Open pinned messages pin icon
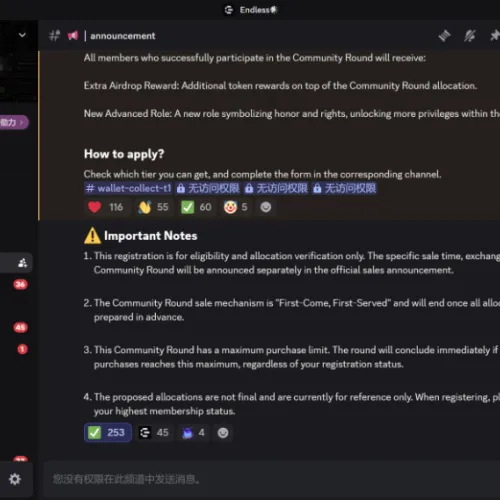Viewport: 500px width, 500px height. point(495,35)
